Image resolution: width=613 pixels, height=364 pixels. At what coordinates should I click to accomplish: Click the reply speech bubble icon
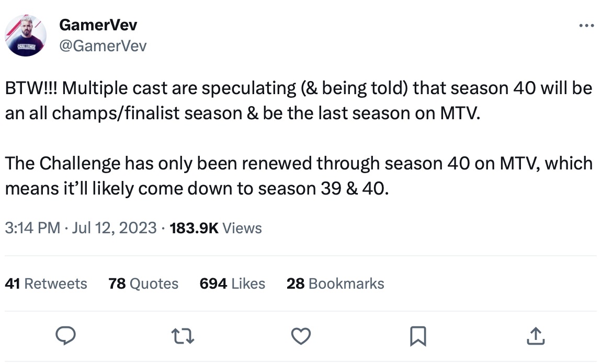coord(66,336)
